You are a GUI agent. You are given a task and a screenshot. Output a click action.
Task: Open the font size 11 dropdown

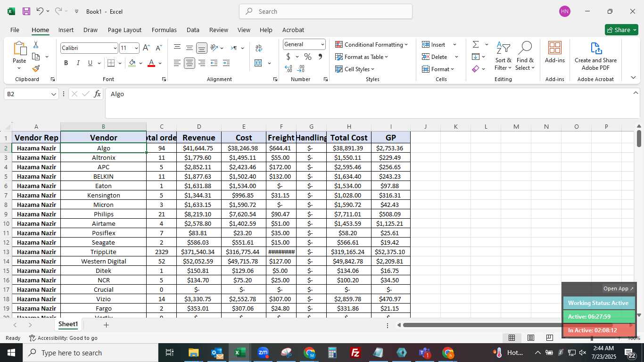pyautogui.click(x=136, y=48)
